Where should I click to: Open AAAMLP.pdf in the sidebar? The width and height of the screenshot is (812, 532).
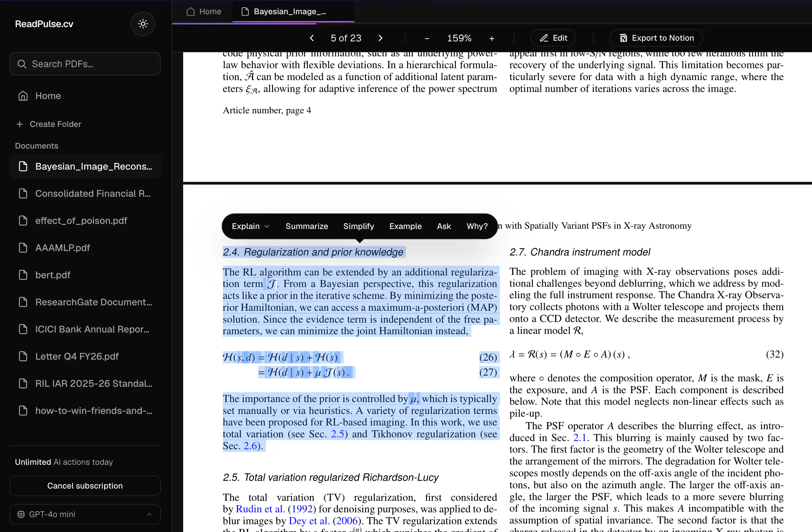(85, 248)
